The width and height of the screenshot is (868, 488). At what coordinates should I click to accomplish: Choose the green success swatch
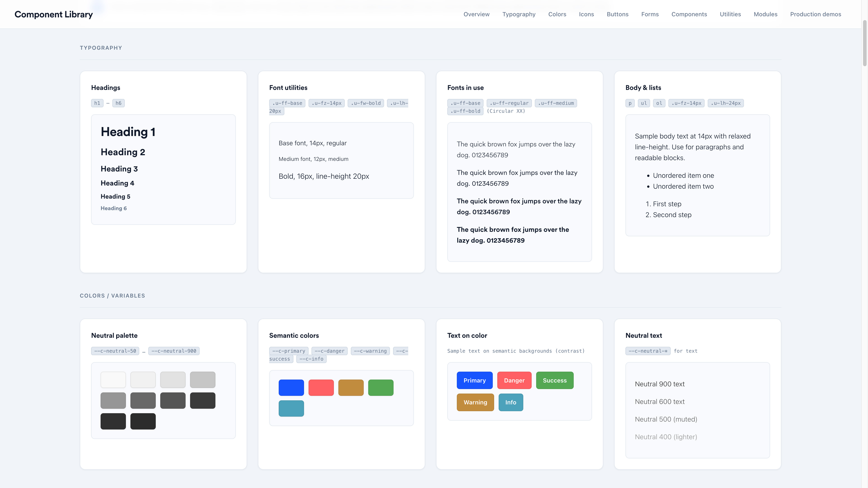[380, 387]
